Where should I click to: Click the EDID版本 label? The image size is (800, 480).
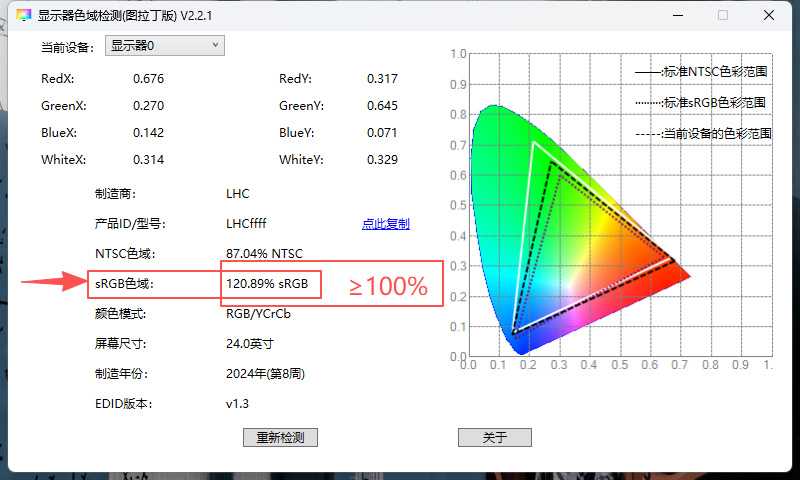coord(123,404)
